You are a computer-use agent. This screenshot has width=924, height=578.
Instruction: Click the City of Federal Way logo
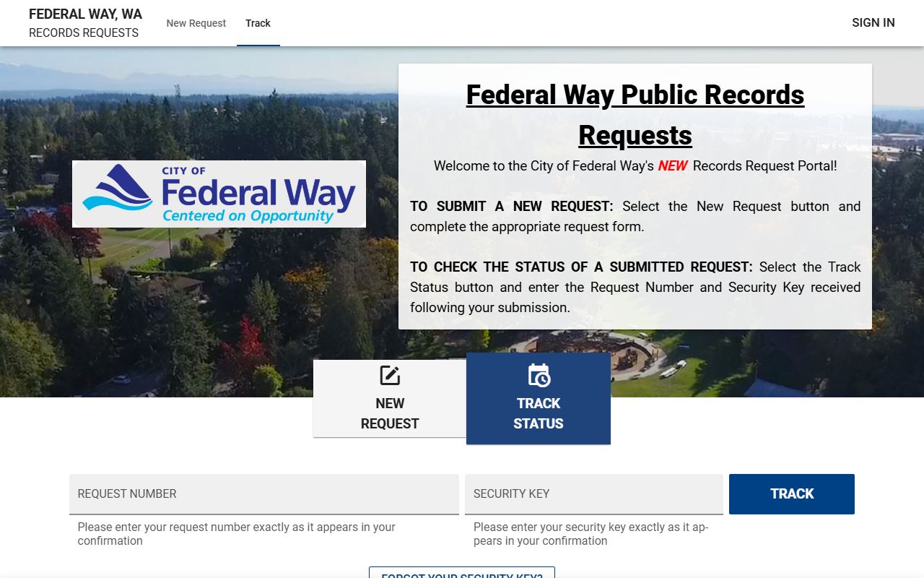[219, 194]
